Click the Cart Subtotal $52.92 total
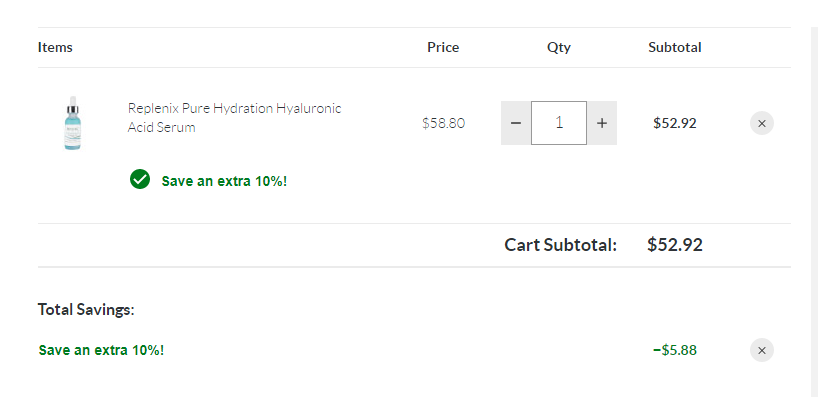The image size is (818, 397). click(x=675, y=245)
